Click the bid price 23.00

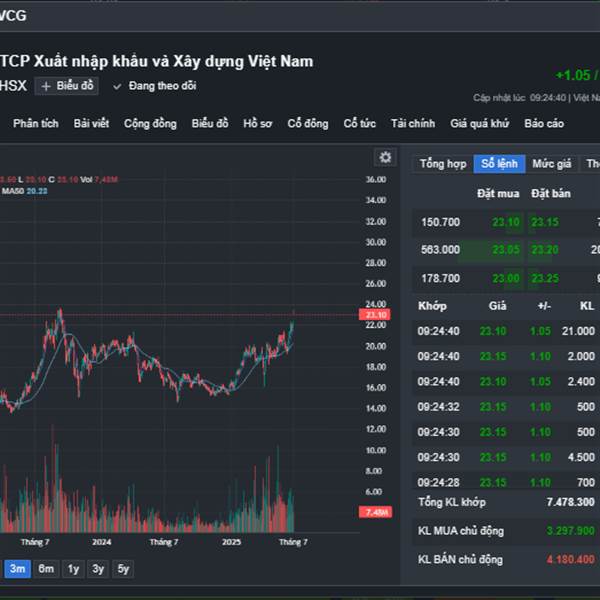(505, 278)
